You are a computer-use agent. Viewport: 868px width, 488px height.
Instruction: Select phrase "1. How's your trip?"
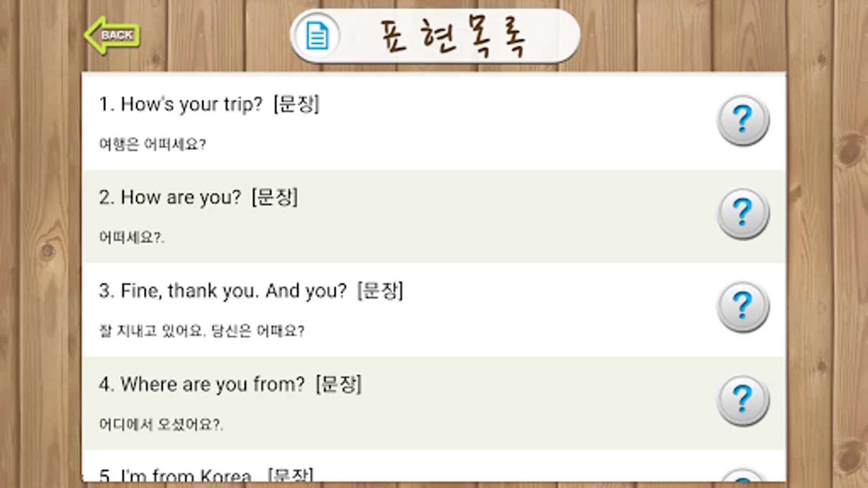click(181, 104)
